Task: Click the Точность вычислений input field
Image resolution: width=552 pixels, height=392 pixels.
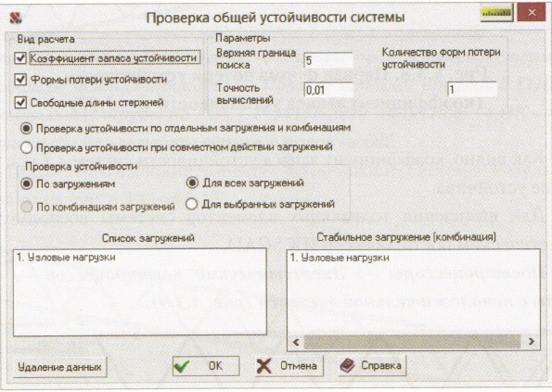Action: coord(328,90)
